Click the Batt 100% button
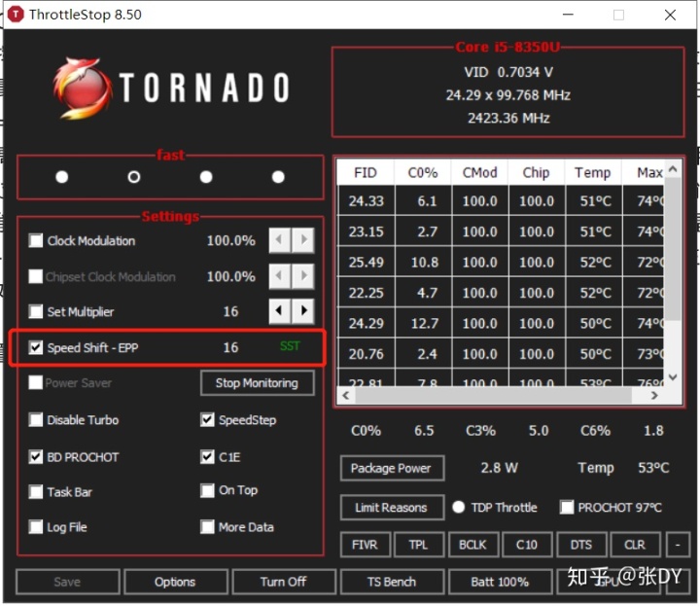The width and height of the screenshot is (700, 606). (500, 582)
